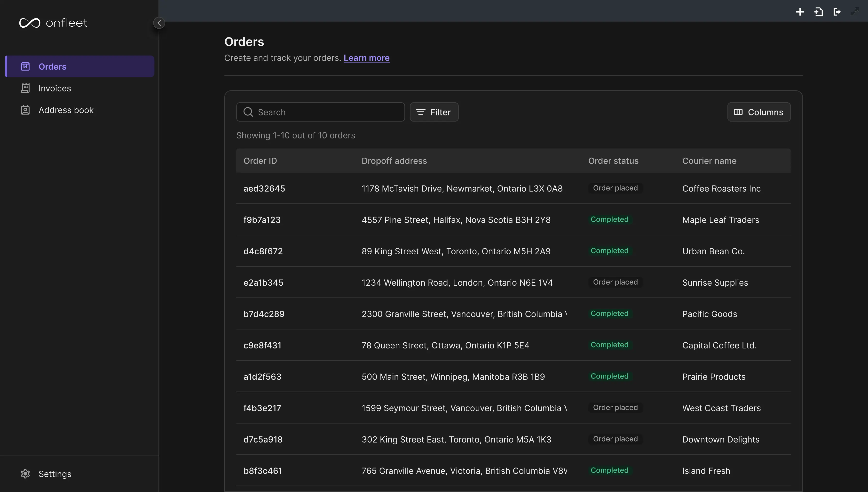Click the Courier name column header
The width and height of the screenshot is (868, 492).
(x=709, y=161)
